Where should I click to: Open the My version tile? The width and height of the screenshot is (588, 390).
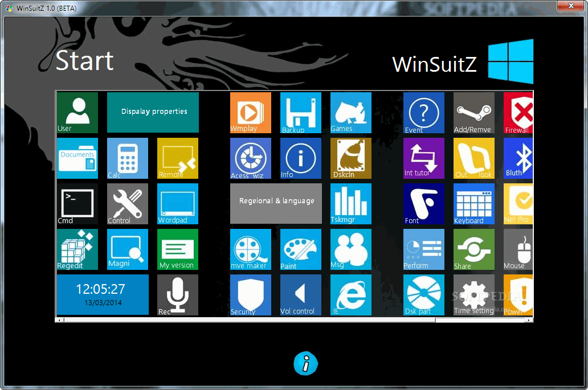[178, 249]
